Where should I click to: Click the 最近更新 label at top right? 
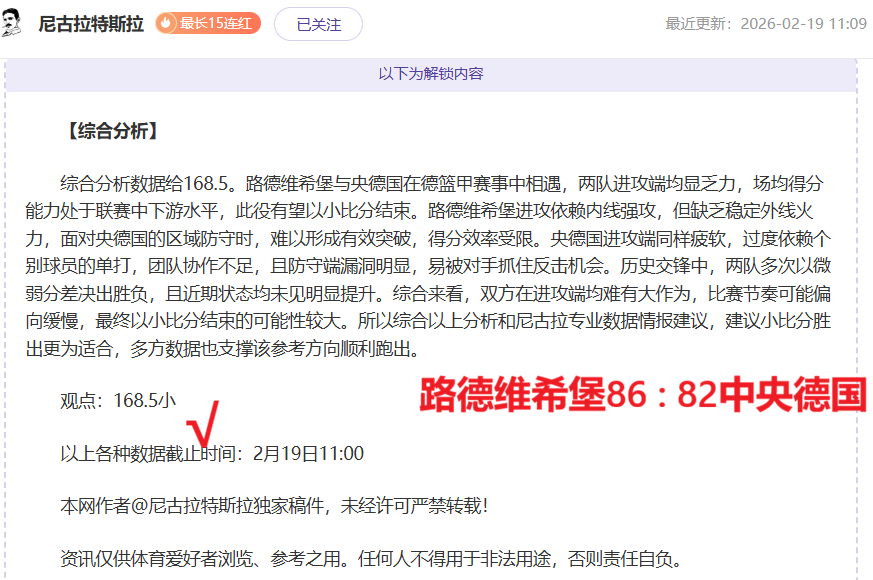coord(701,24)
